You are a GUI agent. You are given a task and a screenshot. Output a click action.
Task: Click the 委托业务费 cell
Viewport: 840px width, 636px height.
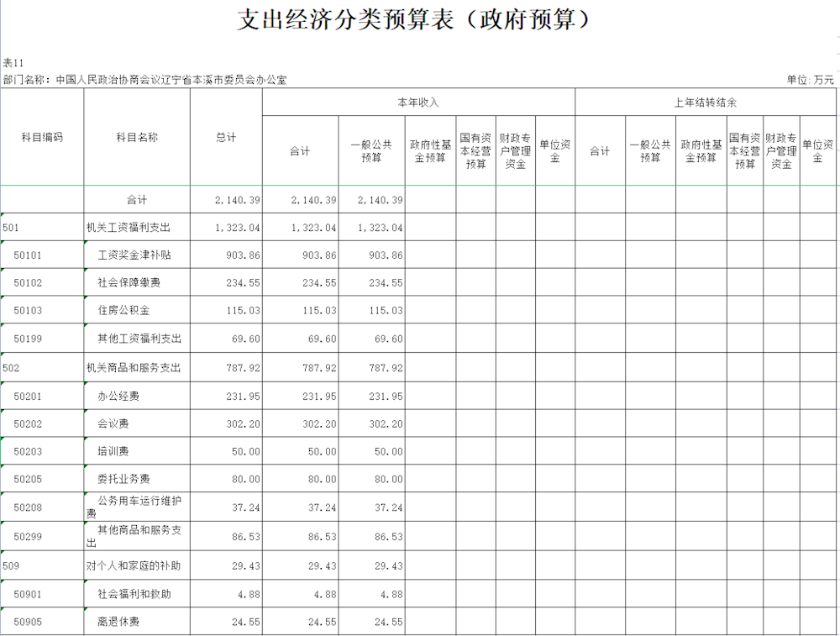click(137, 479)
